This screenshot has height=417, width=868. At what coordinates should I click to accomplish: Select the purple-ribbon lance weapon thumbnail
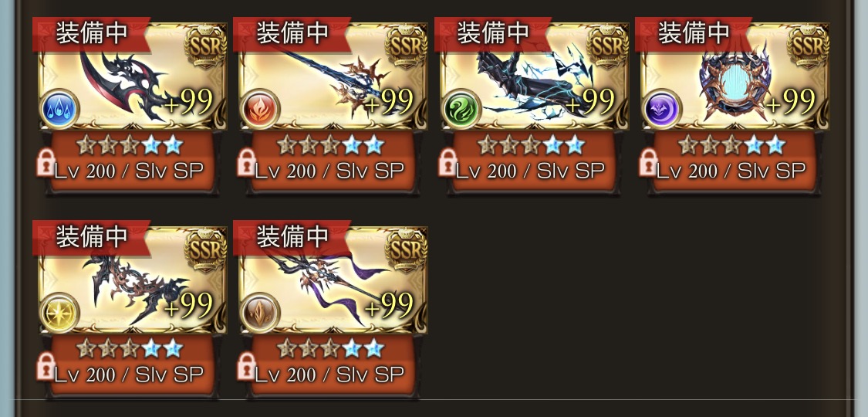point(333,280)
